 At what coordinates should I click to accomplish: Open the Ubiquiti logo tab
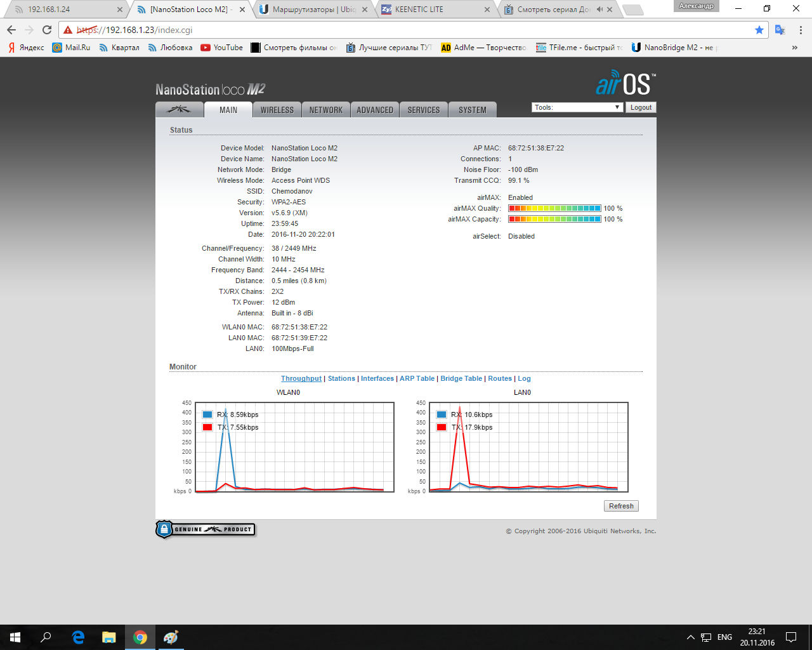[x=179, y=110]
